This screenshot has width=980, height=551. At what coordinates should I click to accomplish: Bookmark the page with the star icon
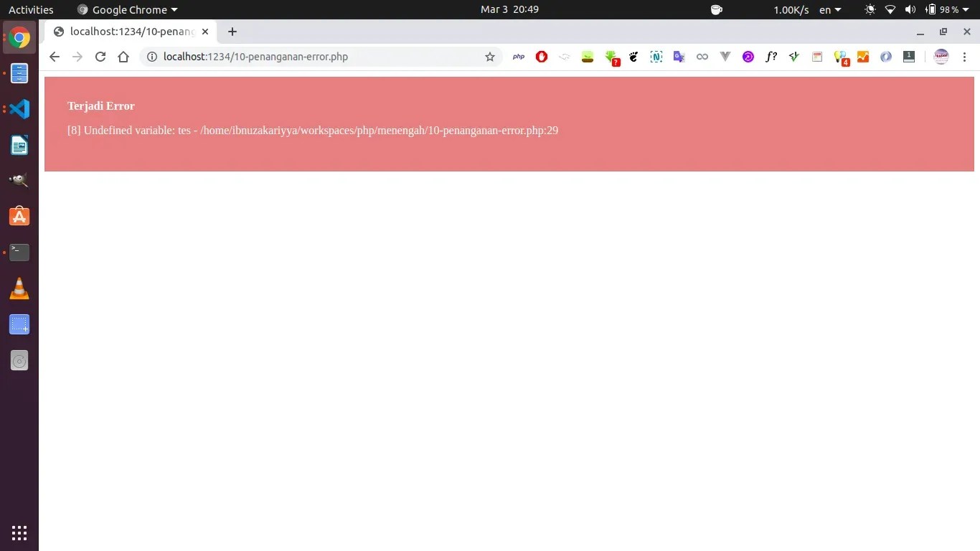[490, 57]
